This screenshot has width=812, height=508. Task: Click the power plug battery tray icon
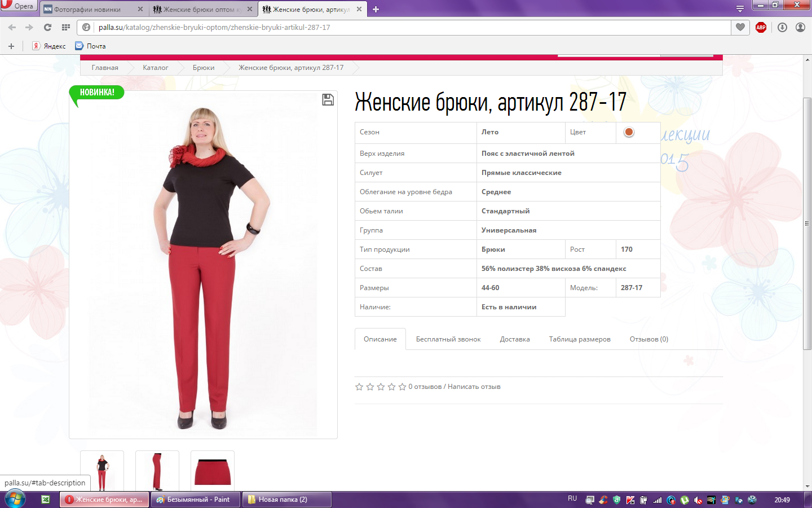[x=644, y=500]
